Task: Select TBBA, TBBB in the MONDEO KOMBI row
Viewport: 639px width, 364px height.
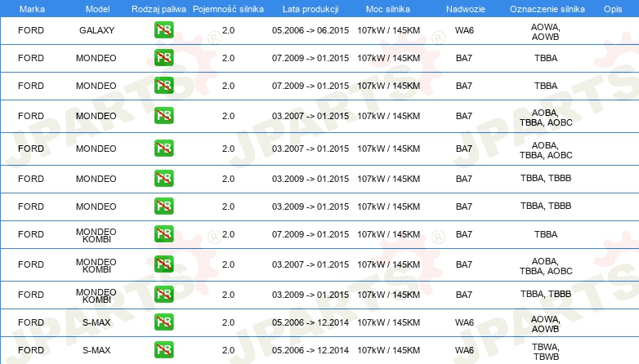Action: pyautogui.click(x=546, y=294)
